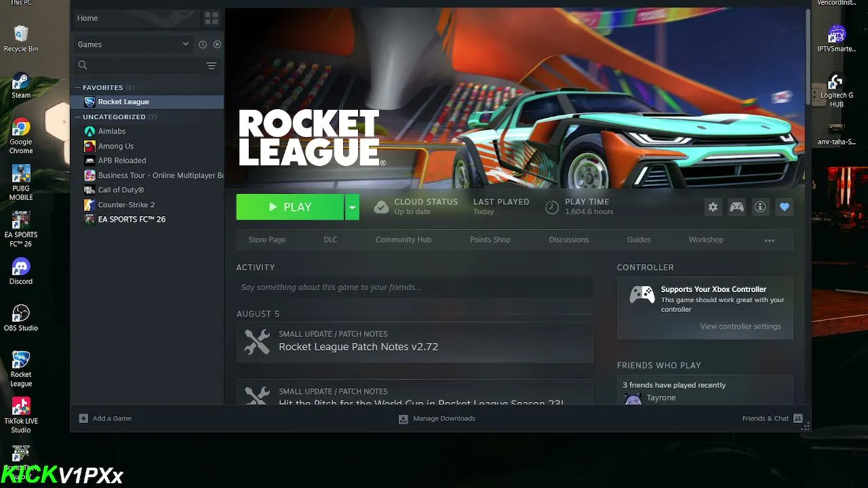
Task: Open Manage Downloads
Action: point(437,419)
